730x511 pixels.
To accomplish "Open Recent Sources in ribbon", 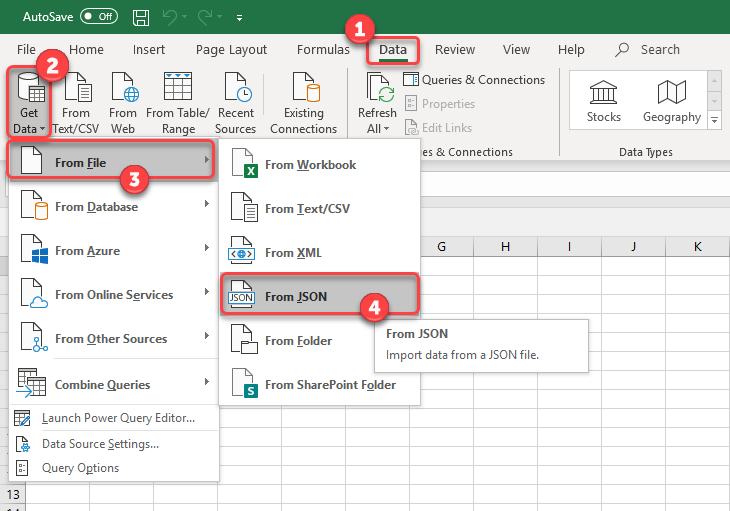I will 236,103.
